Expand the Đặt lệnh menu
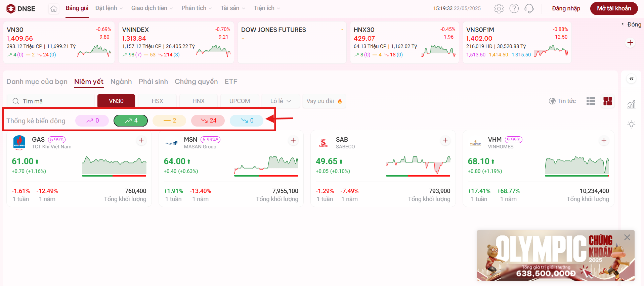This screenshot has width=644, height=286. click(109, 8)
